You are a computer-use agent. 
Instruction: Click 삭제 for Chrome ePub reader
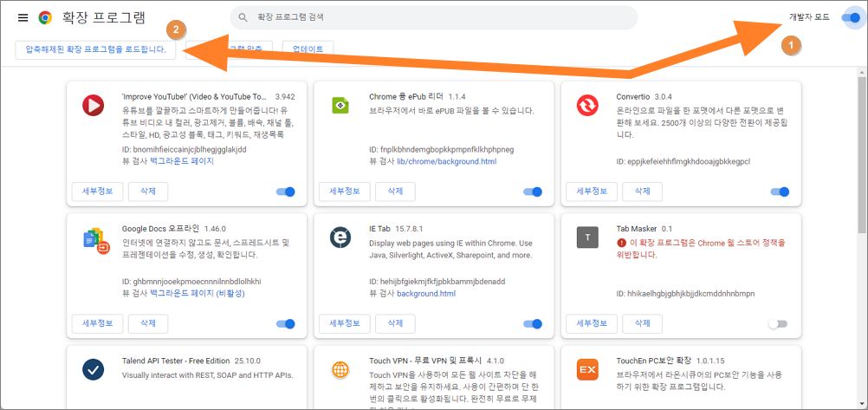tap(395, 192)
